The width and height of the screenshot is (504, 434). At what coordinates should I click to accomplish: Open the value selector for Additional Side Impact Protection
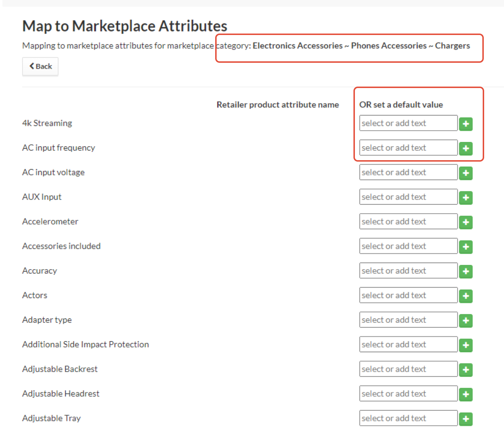coord(408,344)
